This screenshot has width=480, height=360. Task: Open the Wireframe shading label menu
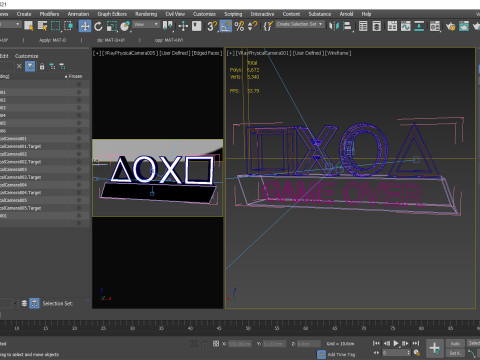(338, 53)
